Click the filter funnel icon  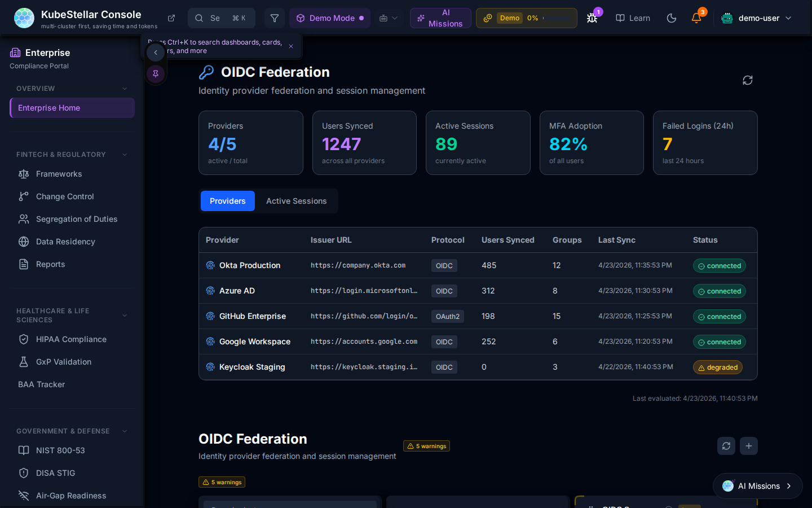click(275, 18)
